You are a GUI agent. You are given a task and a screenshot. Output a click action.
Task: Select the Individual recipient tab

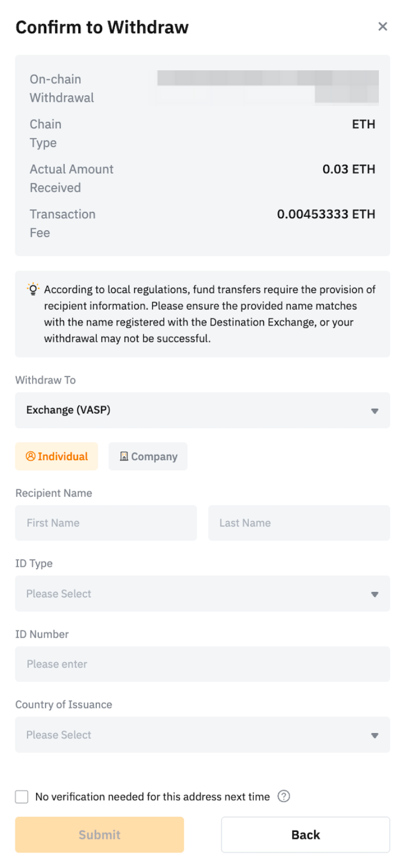[57, 456]
